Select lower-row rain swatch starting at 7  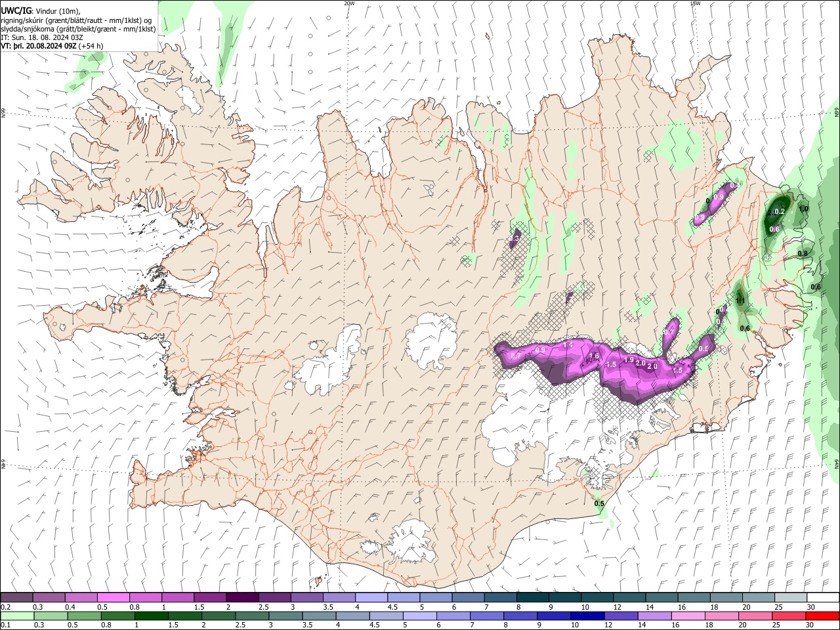pyautogui.click(x=487, y=616)
